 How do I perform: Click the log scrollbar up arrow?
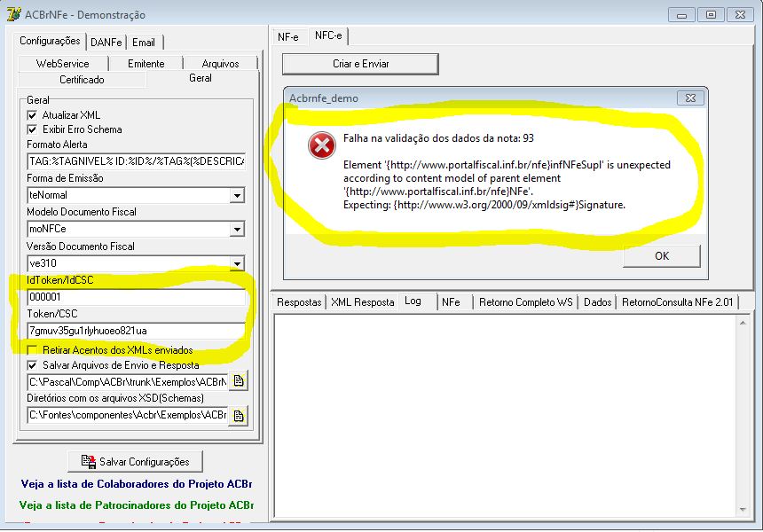pyautogui.click(x=743, y=323)
